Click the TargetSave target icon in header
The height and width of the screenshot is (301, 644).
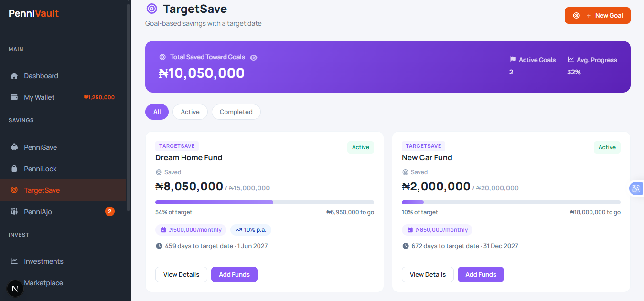click(151, 9)
